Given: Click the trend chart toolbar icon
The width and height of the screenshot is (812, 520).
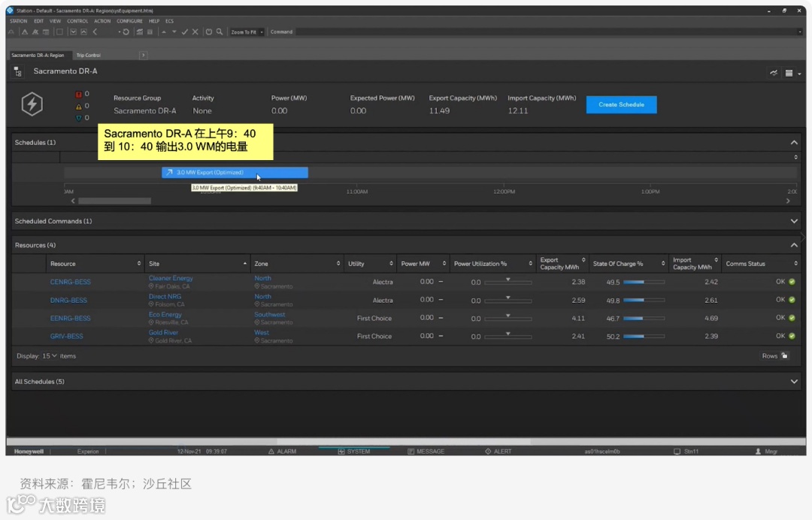Looking at the screenshot, I should coord(139,32).
